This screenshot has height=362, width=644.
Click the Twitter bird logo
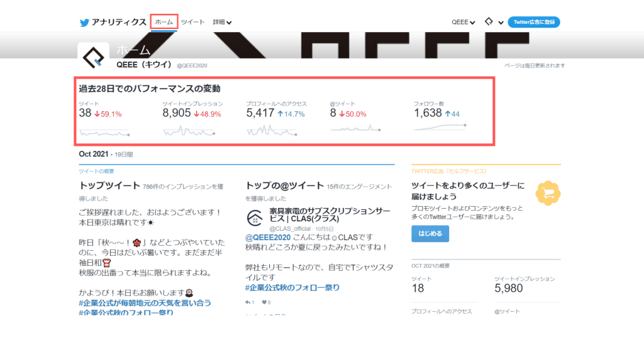(84, 23)
